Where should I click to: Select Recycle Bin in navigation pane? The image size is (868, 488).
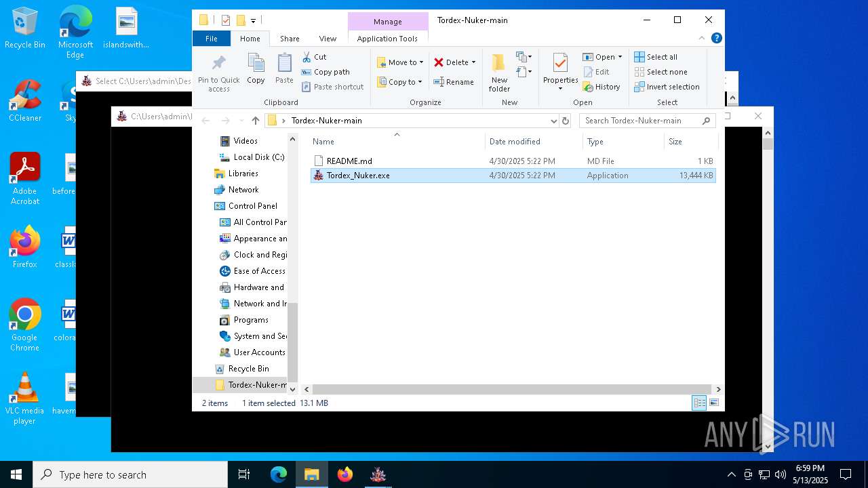(242, 369)
